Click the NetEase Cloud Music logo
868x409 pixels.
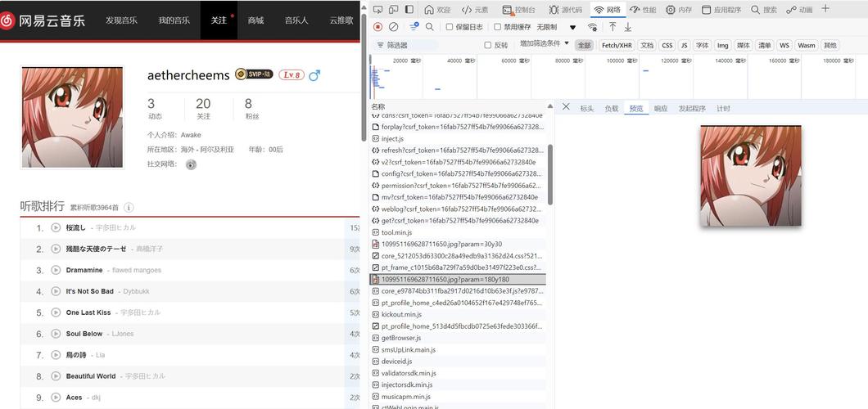click(x=43, y=21)
